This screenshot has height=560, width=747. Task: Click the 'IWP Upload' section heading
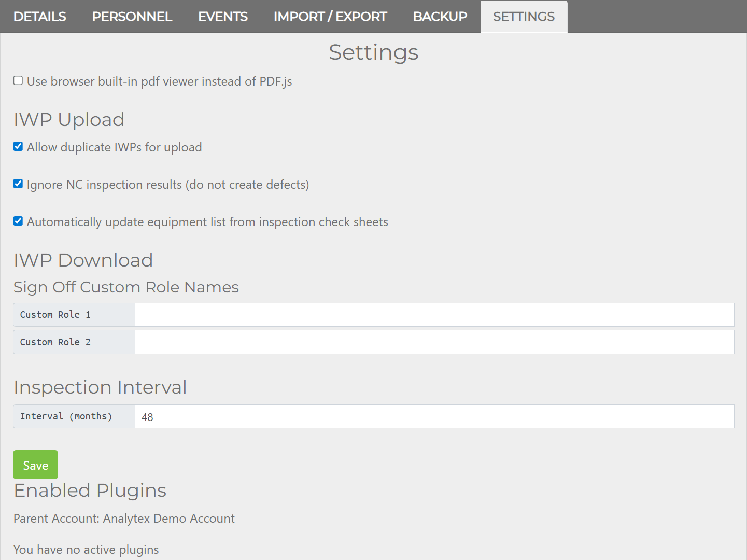pos(69,120)
